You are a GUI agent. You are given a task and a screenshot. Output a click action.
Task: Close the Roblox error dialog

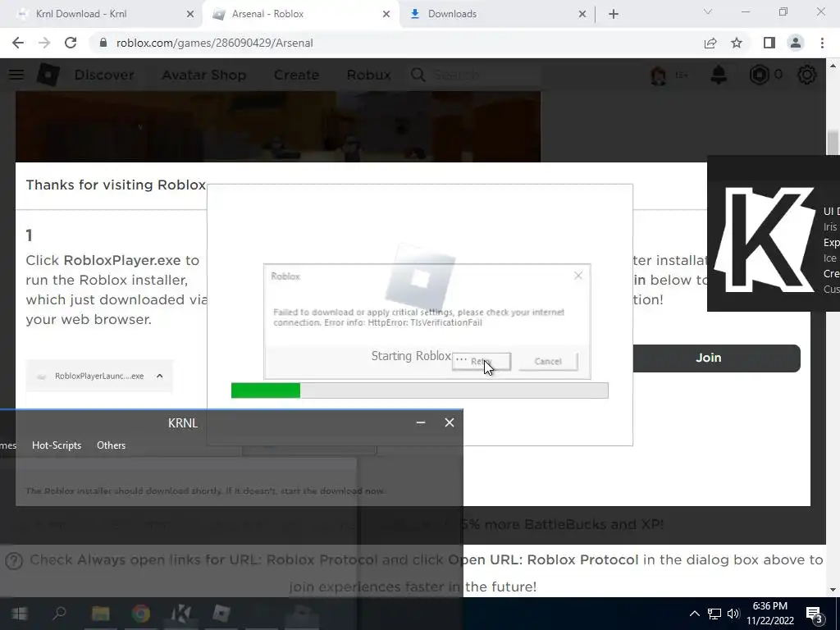[578, 276]
